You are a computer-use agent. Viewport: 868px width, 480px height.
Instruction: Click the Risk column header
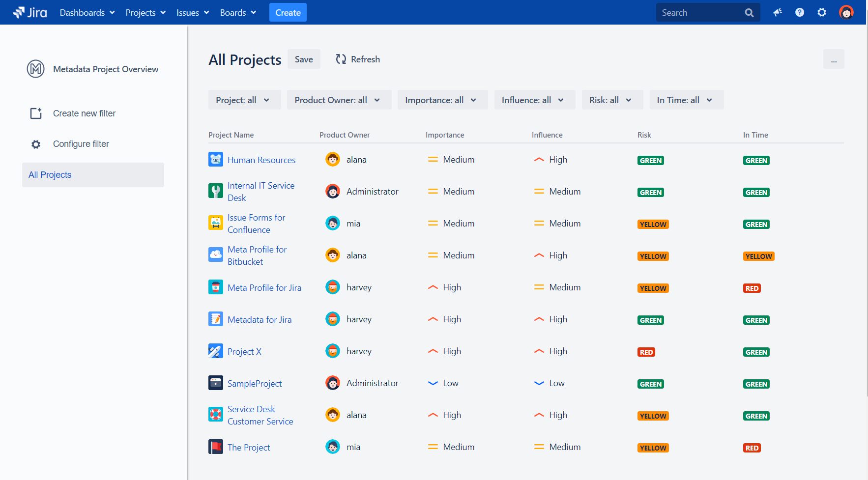(x=644, y=135)
